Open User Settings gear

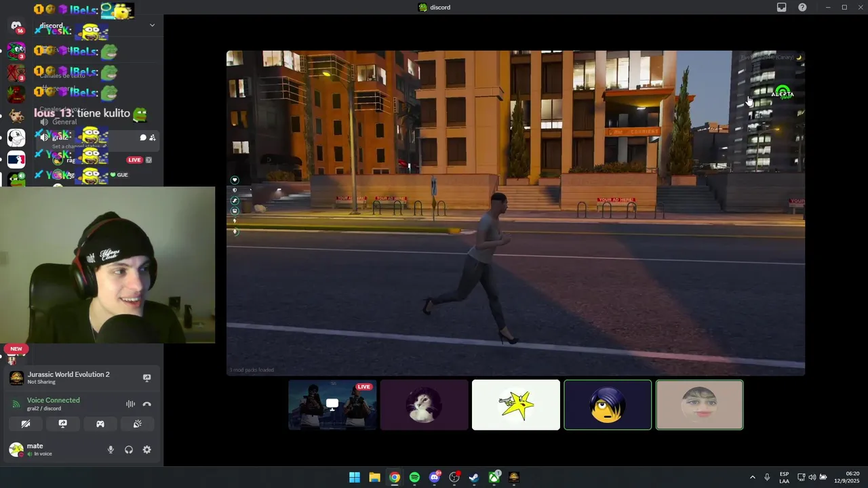pyautogui.click(x=146, y=449)
